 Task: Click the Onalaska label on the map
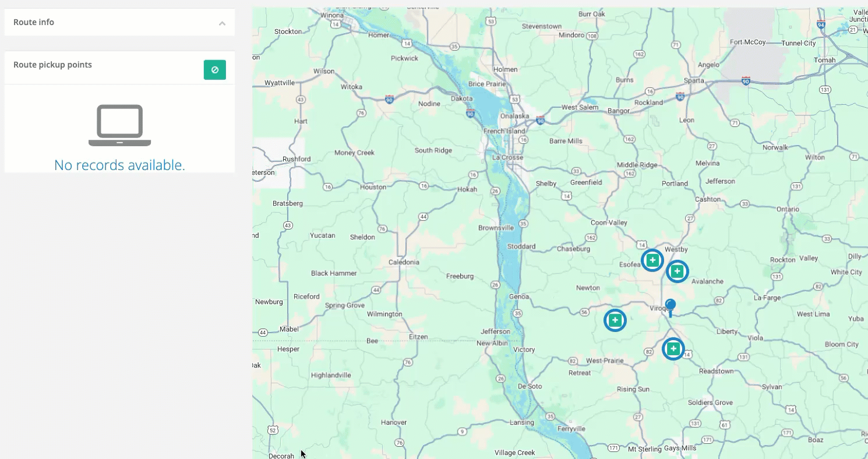tap(514, 116)
